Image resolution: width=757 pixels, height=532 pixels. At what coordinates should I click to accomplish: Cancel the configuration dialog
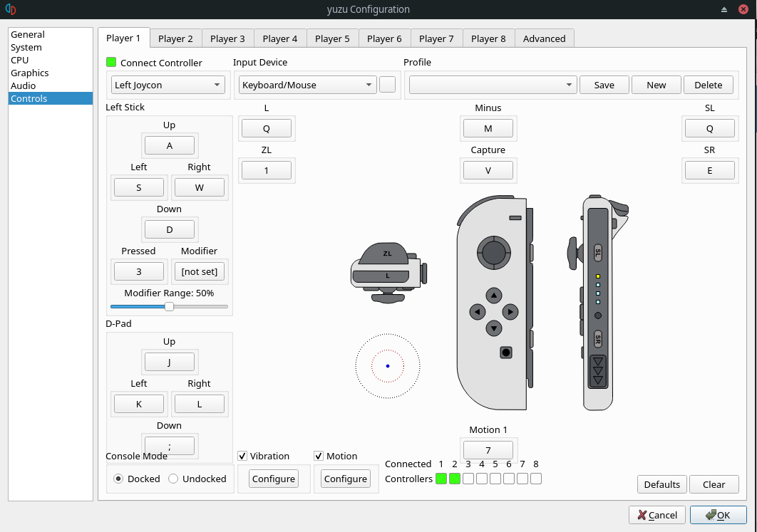[x=657, y=515]
